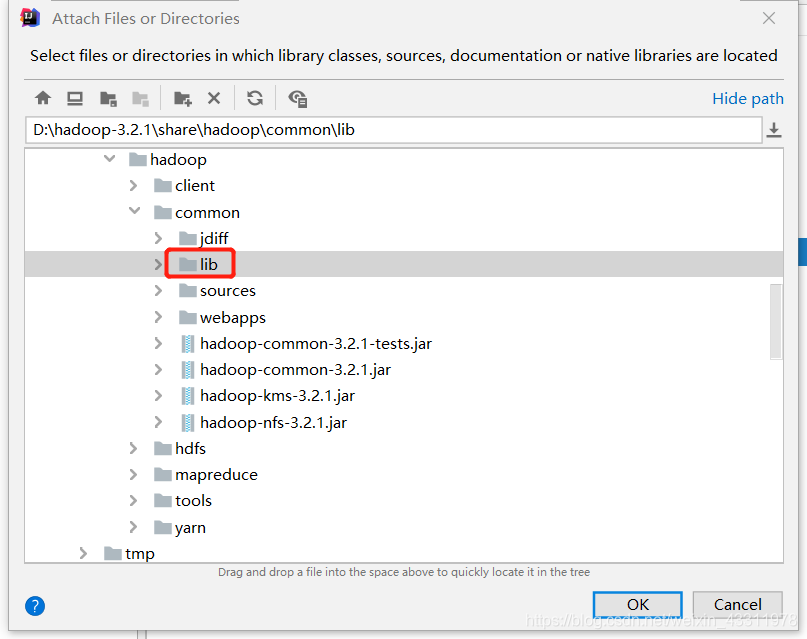Screen dimensions: 807x639
Task: Select the sources folder
Action: click(217, 291)
